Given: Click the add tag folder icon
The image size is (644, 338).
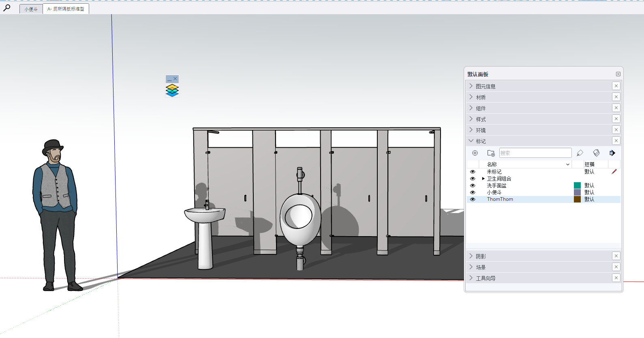Looking at the screenshot, I should point(491,153).
